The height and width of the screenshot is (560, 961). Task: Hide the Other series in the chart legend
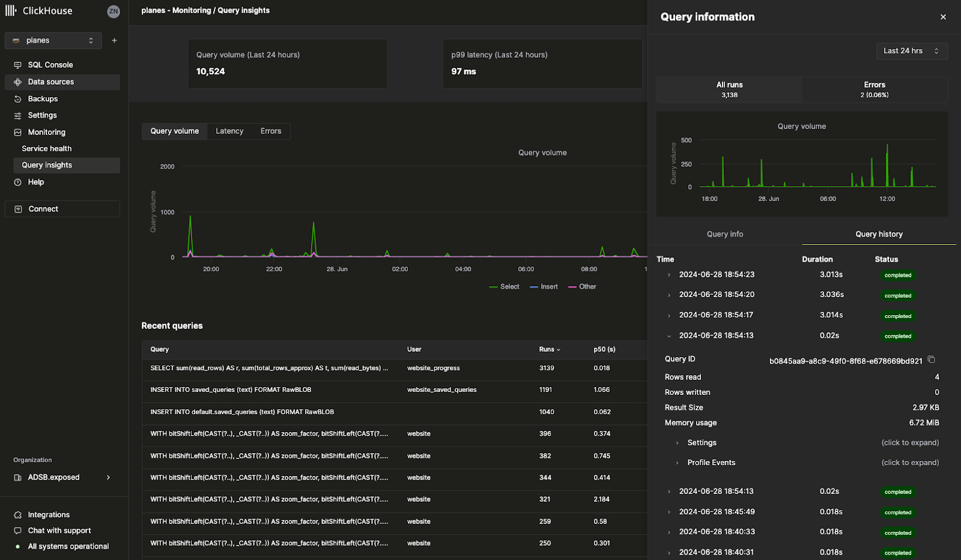pyautogui.click(x=581, y=286)
